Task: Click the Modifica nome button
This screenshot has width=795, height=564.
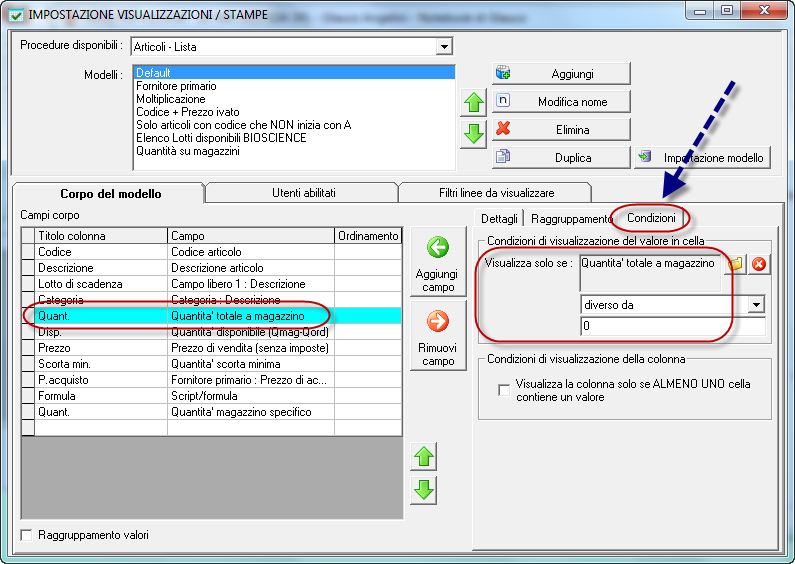Action: pyautogui.click(x=561, y=101)
